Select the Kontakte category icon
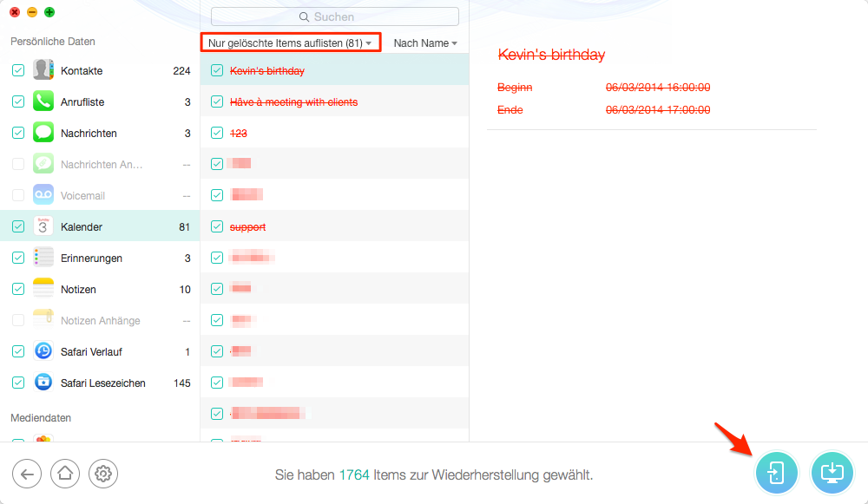Viewport: 868px width, 504px height. (43, 70)
